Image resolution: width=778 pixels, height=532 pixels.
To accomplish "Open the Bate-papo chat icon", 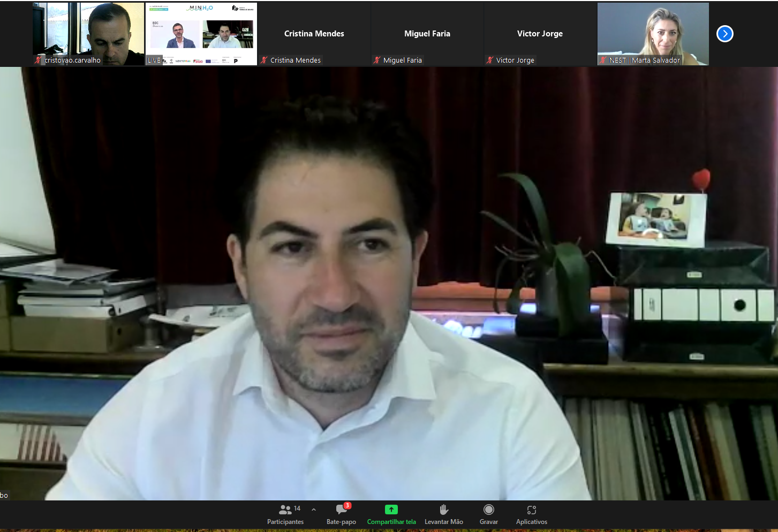I will 341,510.
